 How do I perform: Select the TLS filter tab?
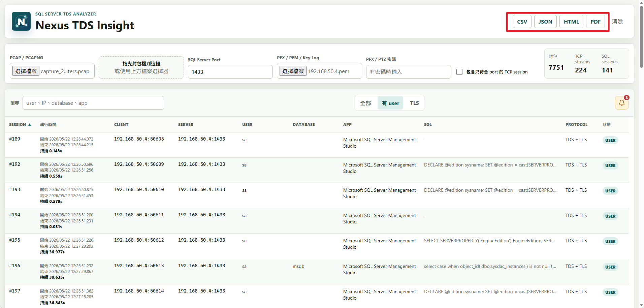[x=414, y=103]
